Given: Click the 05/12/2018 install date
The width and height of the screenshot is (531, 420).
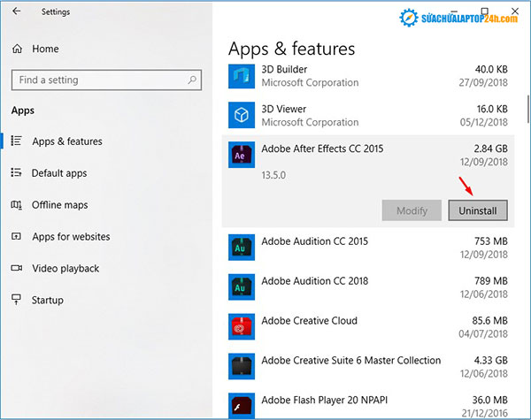Looking at the screenshot, I should tap(483, 122).
